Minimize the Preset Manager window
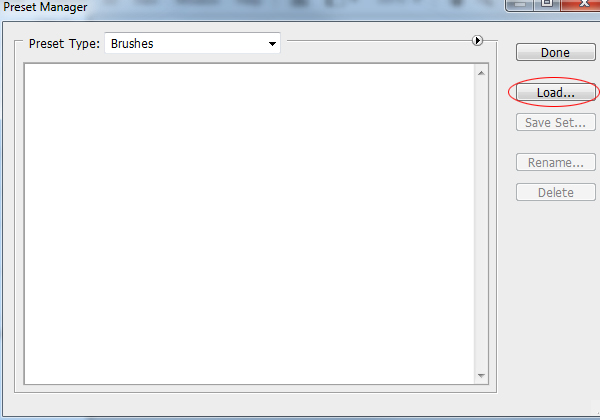This screenshot has width=600, height=420. [519, 5]
